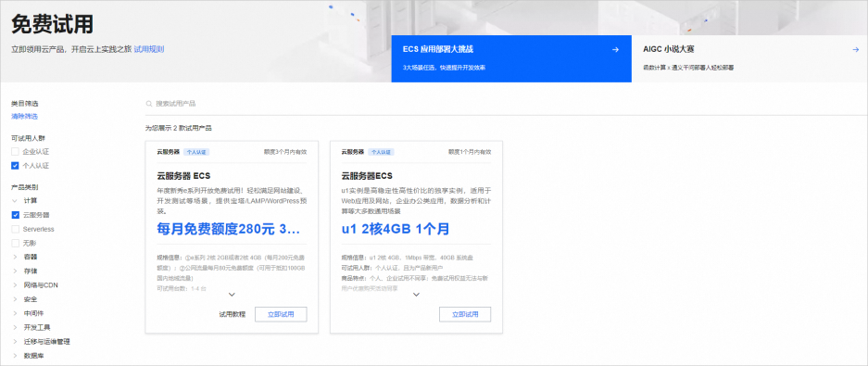Click the arrow on ECS 应用部署大挑战 banner
Image resolution: width=868 pixels, height=366 pixels.
point(615,50)
